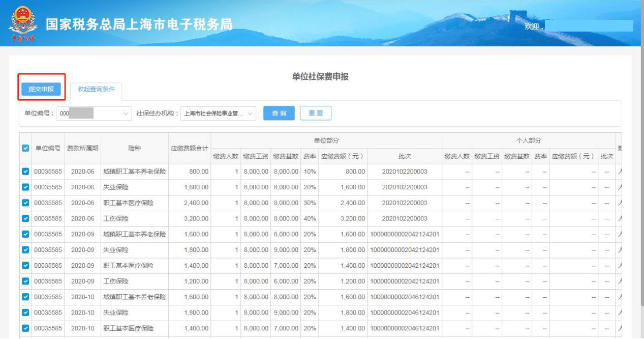Screen dimensions: 644x339
Task: Click the 查询 search button
Action: tap(279, 113)
